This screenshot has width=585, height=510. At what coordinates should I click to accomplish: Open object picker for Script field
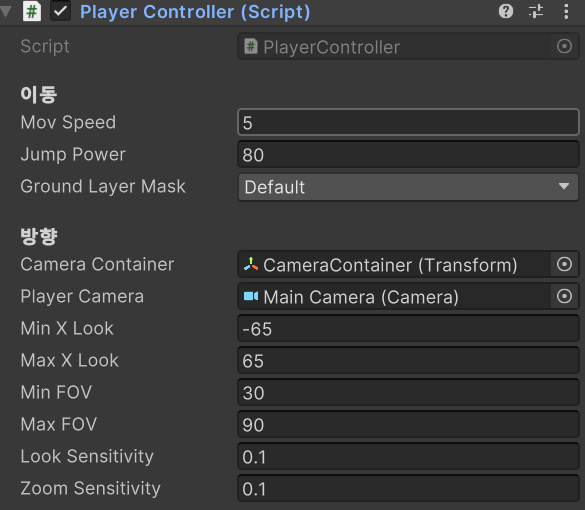point(564,46)
